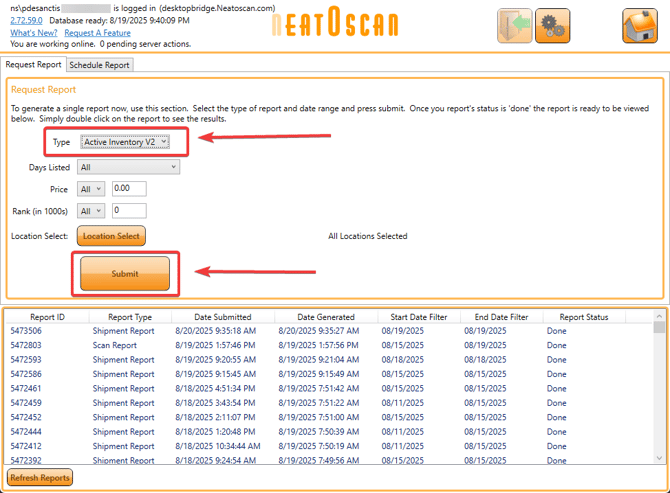Click the Location Select button
Screen dimensions: 670x493
click(111, 236)
